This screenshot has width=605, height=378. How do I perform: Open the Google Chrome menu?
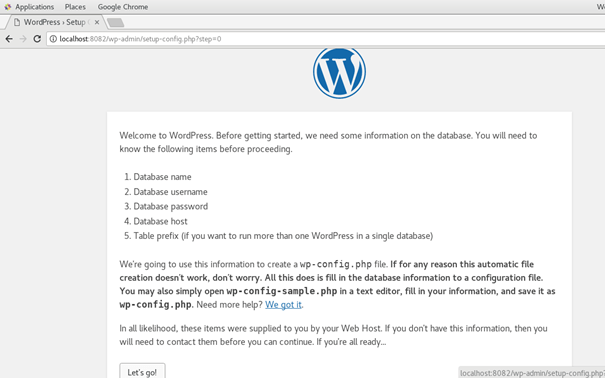coord(123,7)
